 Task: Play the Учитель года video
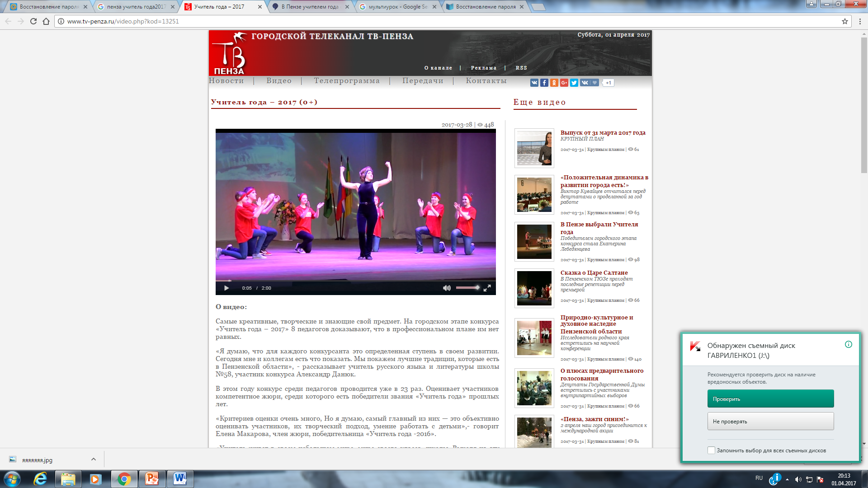(226, 288)
